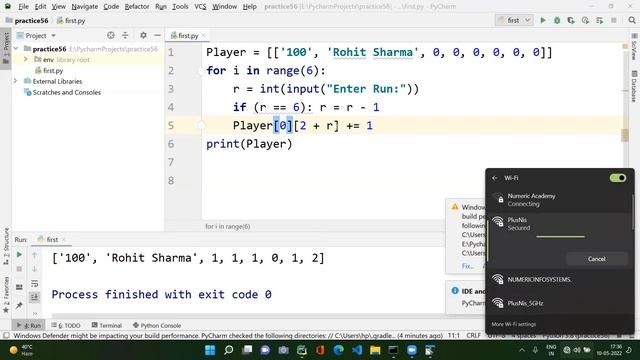640x360 pixels.
Task: Open the Structure side tool tab
Action: pos(6,246)
